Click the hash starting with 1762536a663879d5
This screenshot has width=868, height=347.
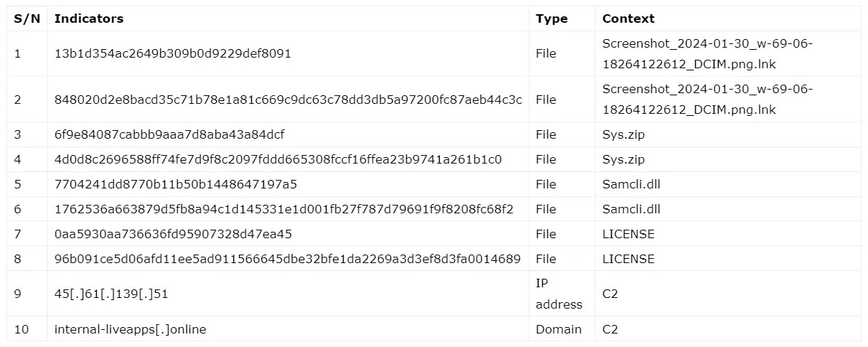click(x=284, y=209)
